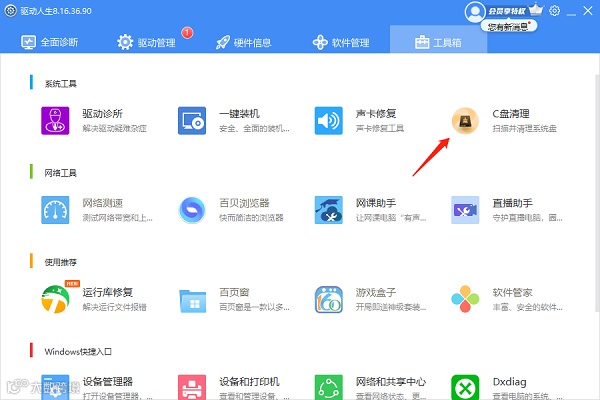Click the 扫描并清理系统盘 description text
This screenshot has width=600, height=400.
coord(524,128)
